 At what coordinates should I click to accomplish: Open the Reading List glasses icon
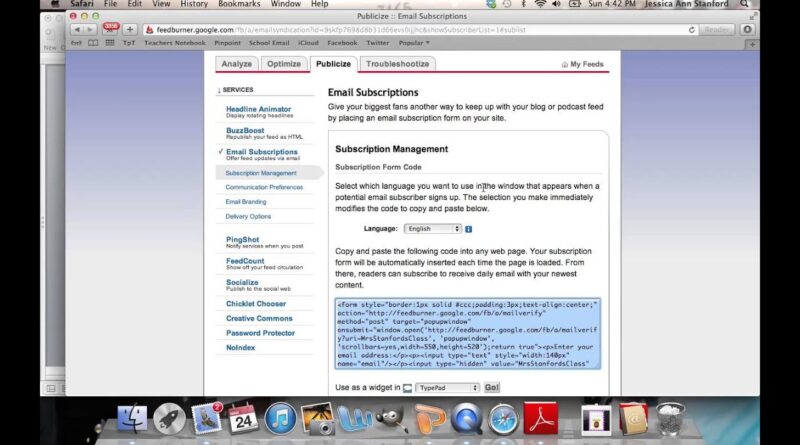tap(76, 43)
